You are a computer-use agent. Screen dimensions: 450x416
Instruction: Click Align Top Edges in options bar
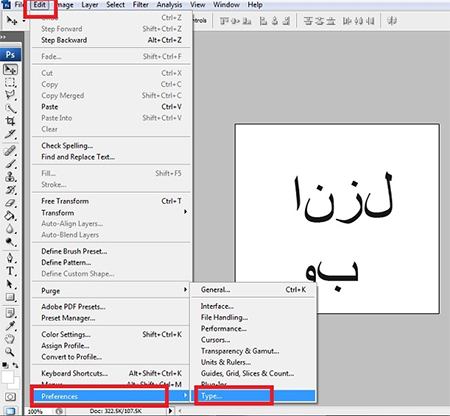[x=224, y=21]
